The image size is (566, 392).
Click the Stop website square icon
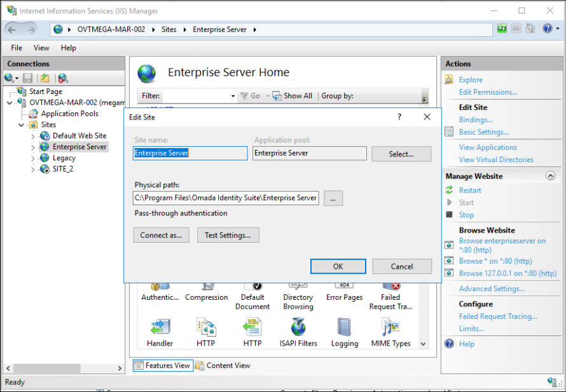pos(450,215)
